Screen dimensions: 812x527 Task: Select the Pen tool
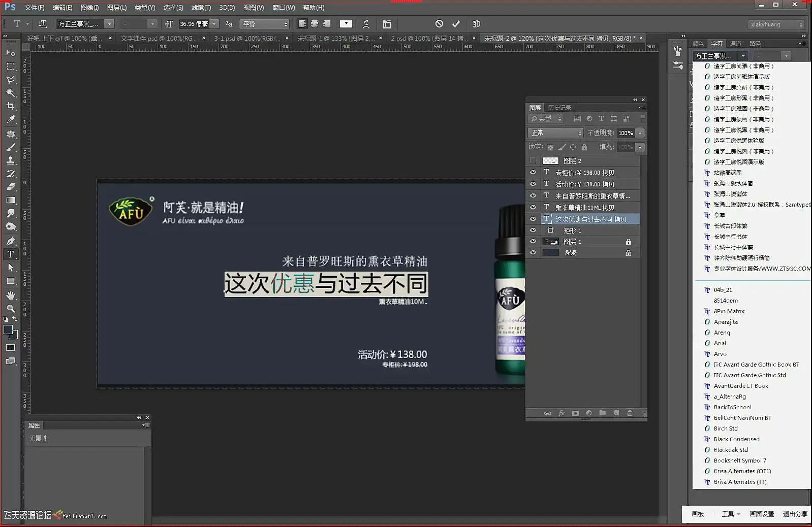11,241
